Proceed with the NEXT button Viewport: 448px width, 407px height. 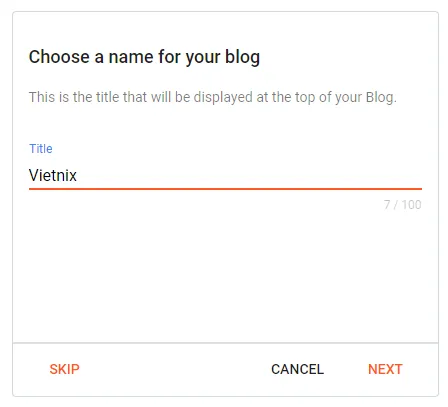click(x=385, y=369)
